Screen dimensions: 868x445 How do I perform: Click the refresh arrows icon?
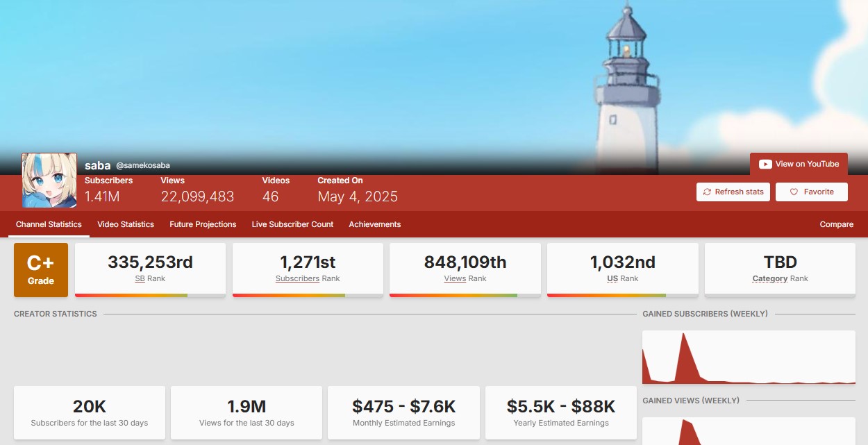707,192
